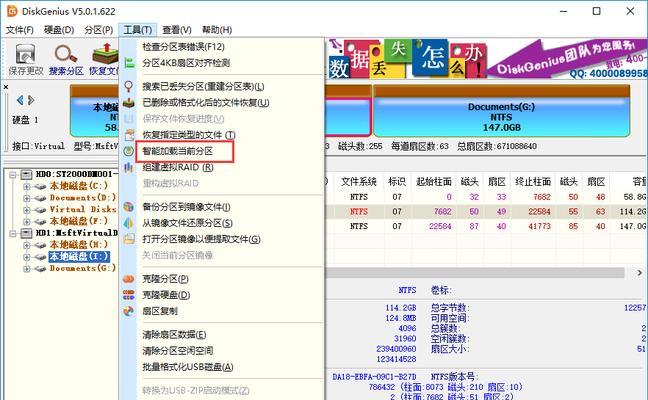The image size is (648, 400).
Task: Expand the Virtual Disks tree node
Action: point(26,210)
